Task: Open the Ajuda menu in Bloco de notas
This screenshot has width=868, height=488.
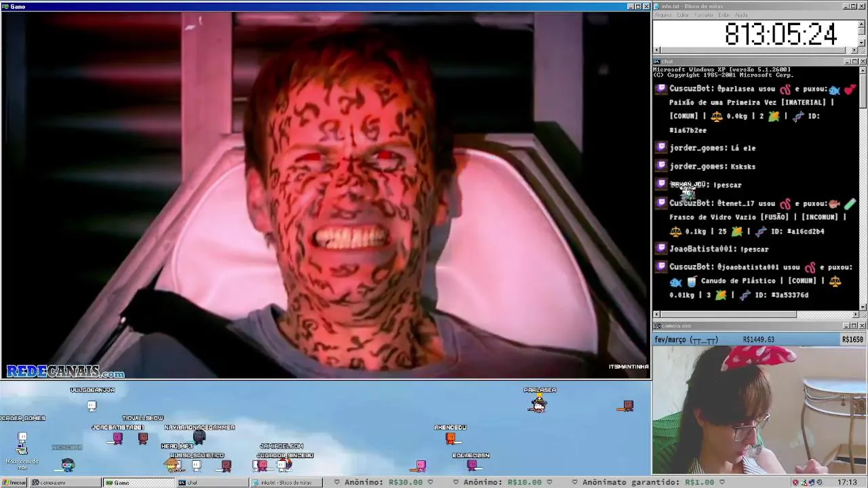Action: (741, 15)
